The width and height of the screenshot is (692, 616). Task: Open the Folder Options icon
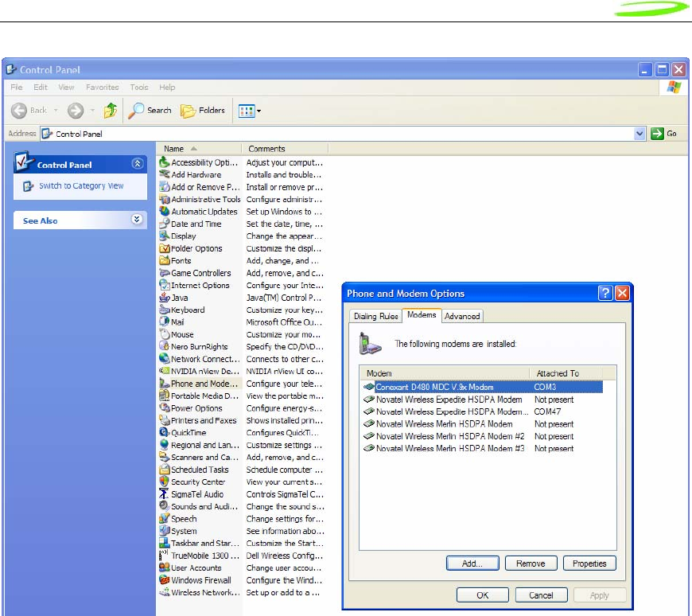pos(165,248)
